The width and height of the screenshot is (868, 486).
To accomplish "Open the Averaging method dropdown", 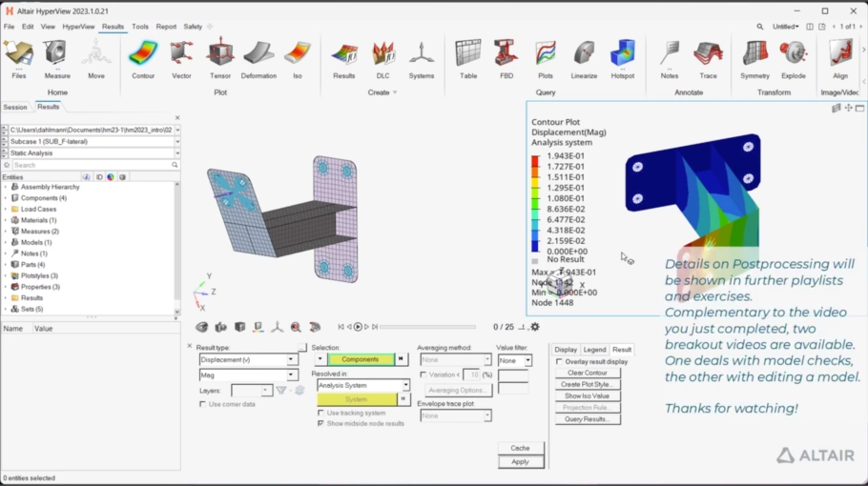I will click(455, 359).
